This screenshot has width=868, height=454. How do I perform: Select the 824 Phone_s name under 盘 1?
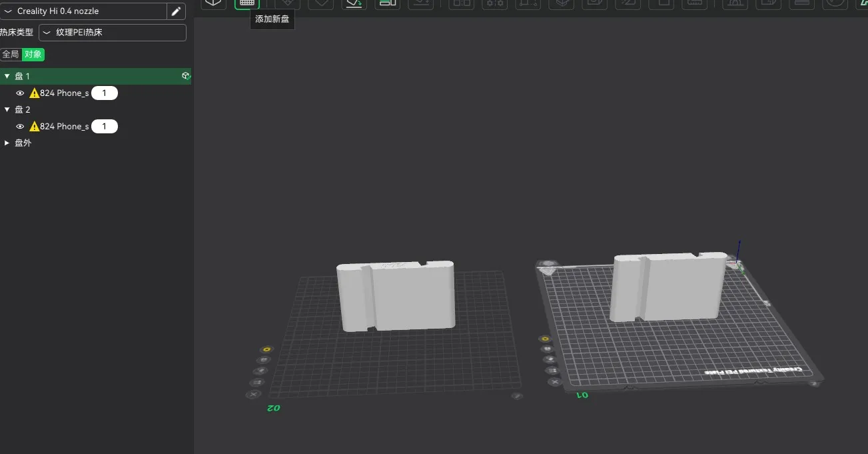pos(65,93)
